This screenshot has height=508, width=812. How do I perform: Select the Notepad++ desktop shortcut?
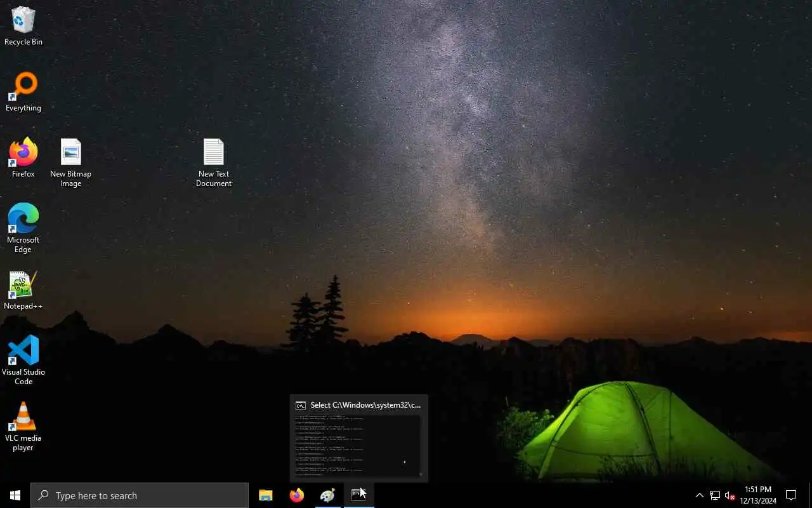coord(23,290)
